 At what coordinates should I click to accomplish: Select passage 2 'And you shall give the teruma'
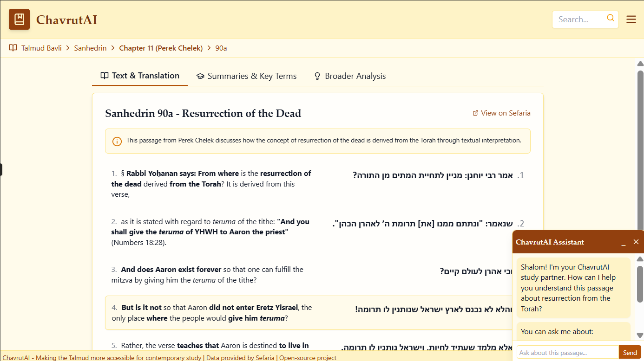210,232
